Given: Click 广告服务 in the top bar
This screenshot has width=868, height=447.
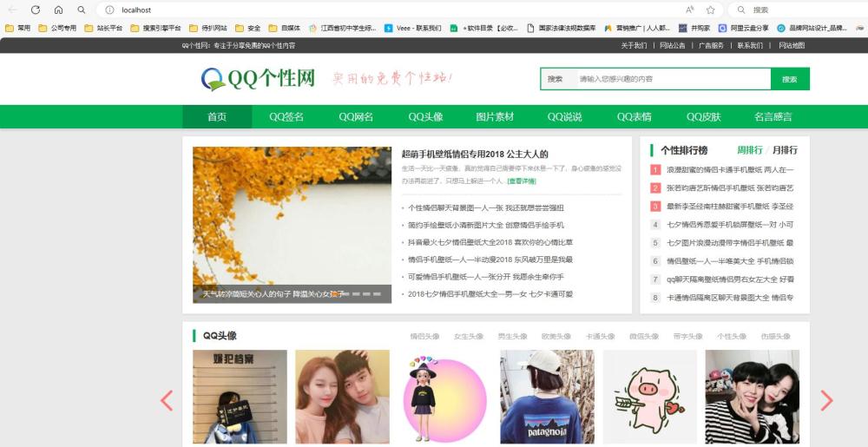Looking at the screenshot, I should [711, 45].
